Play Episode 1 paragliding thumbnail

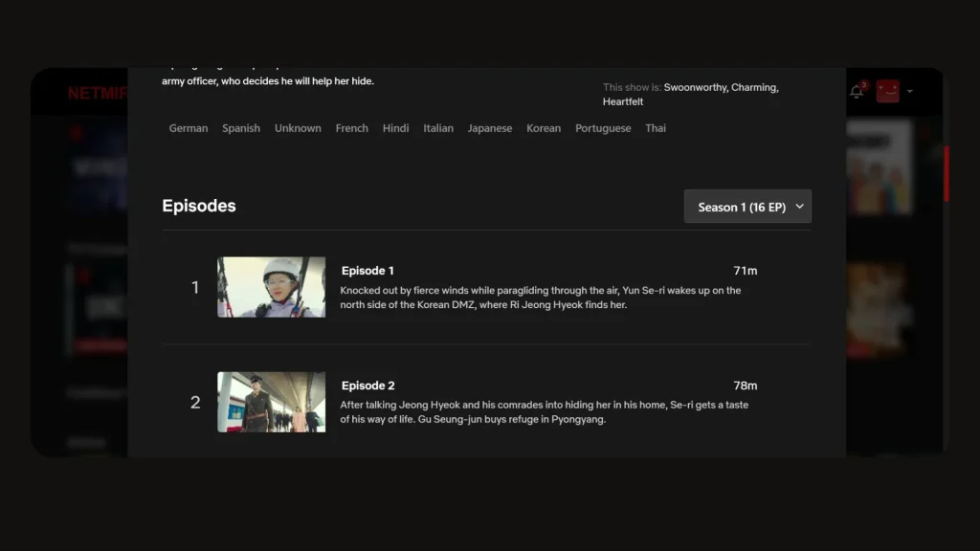(271, 287)
